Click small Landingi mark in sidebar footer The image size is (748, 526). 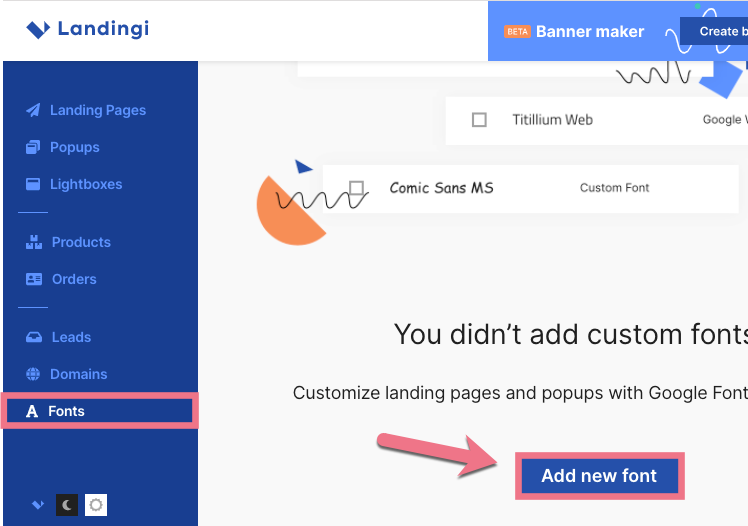(38, 505)
